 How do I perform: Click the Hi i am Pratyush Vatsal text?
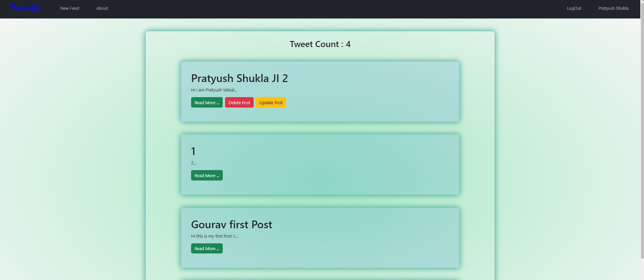click(214, 90)
